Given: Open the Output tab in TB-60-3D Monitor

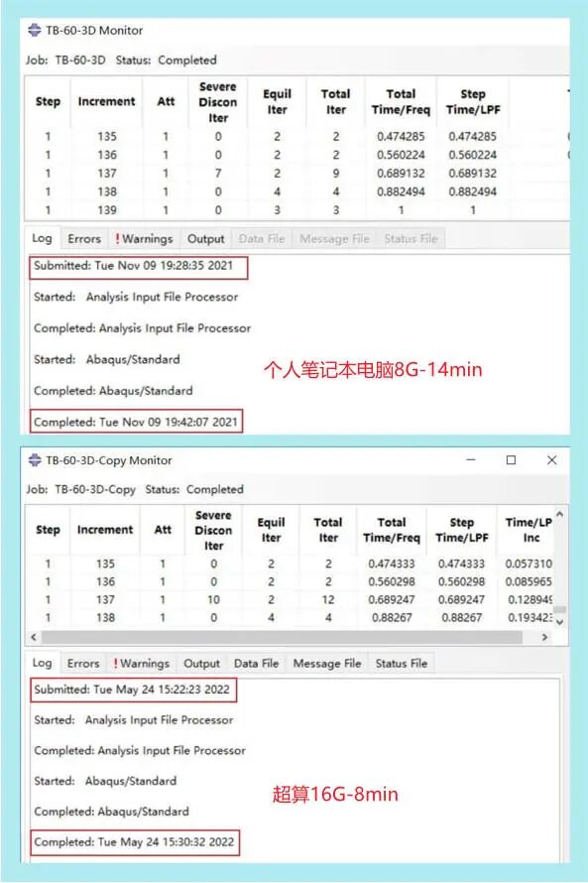Looking at the screenshot, I should 205,239.
